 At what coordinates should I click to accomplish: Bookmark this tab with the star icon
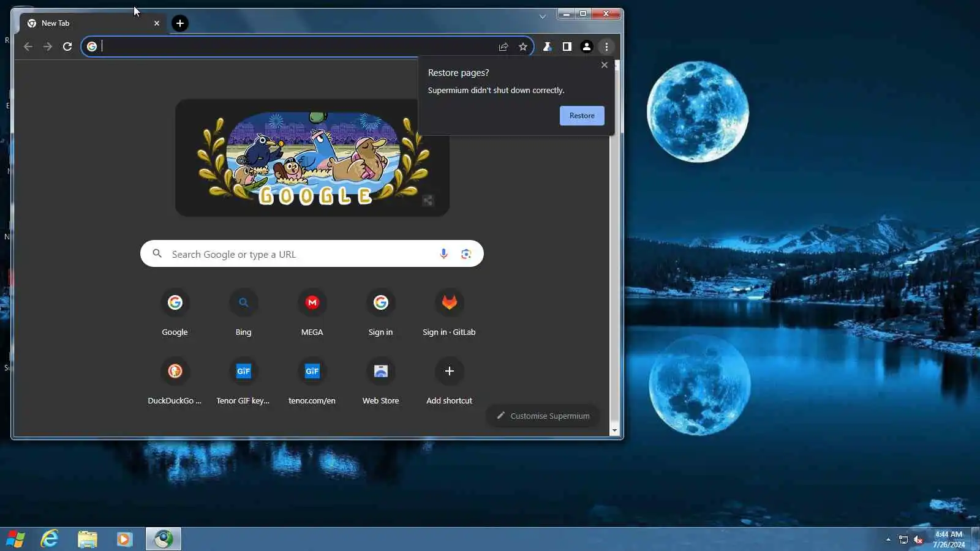pyautogui.click(x=523, y=47)
